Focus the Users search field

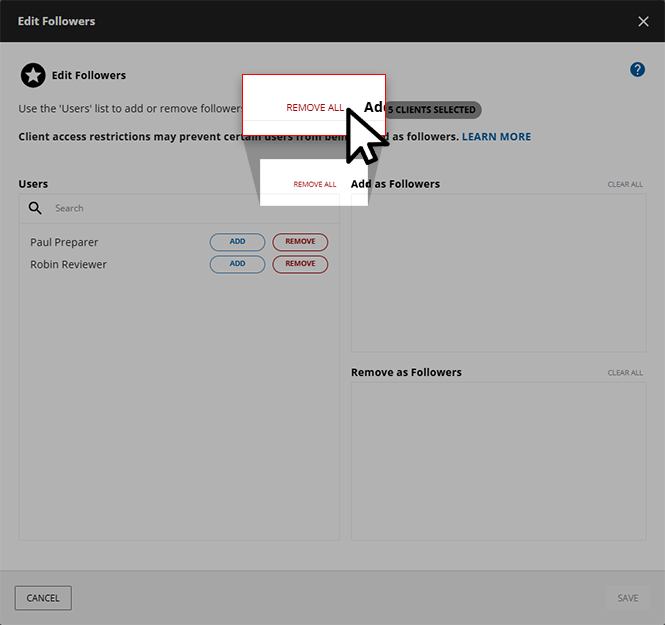point(190,208)
